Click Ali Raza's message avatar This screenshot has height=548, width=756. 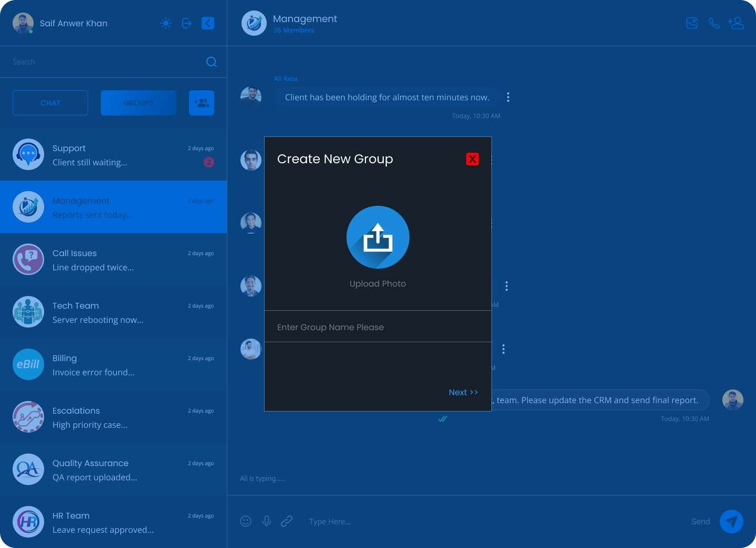click(251, 97)
